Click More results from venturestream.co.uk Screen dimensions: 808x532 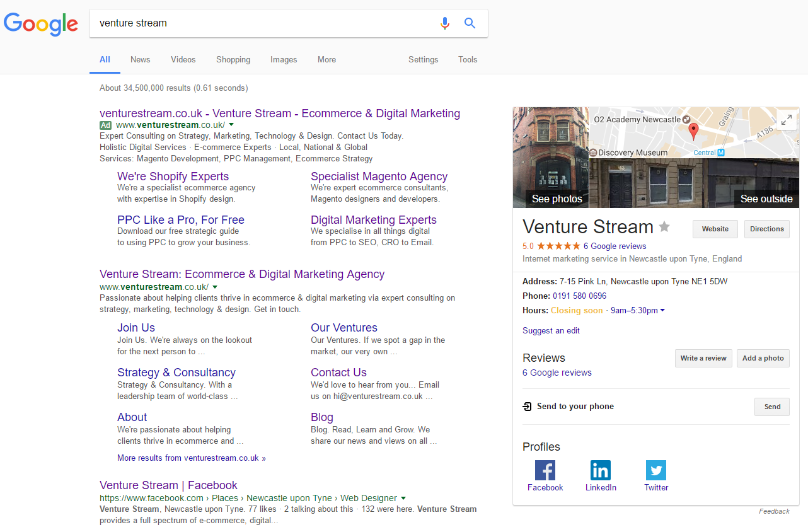point(192,458)
